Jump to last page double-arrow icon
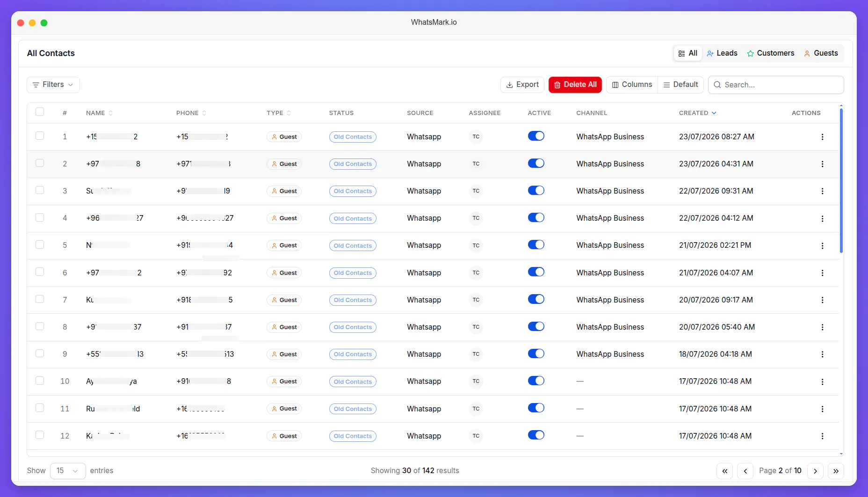 coord(836,471)
